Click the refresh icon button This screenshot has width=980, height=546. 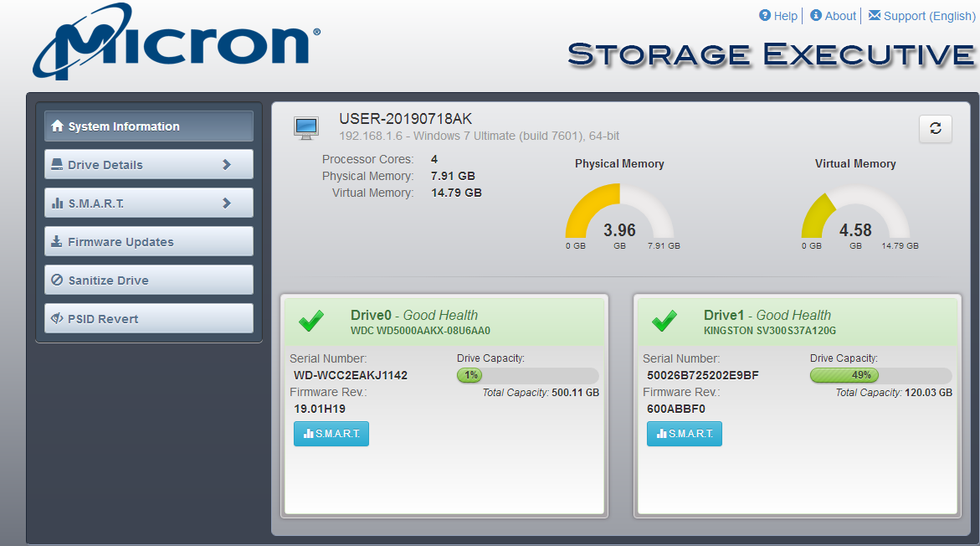pos(935,129)
